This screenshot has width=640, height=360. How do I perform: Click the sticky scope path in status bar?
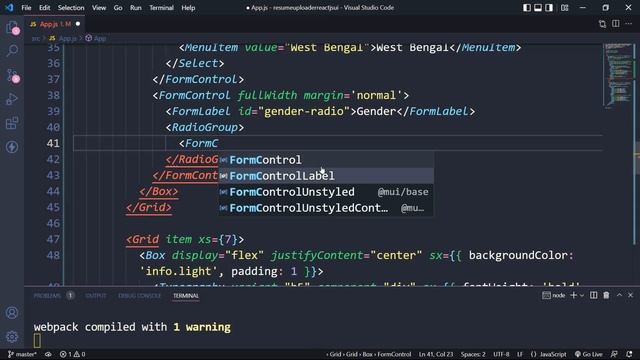pos(369,354)
